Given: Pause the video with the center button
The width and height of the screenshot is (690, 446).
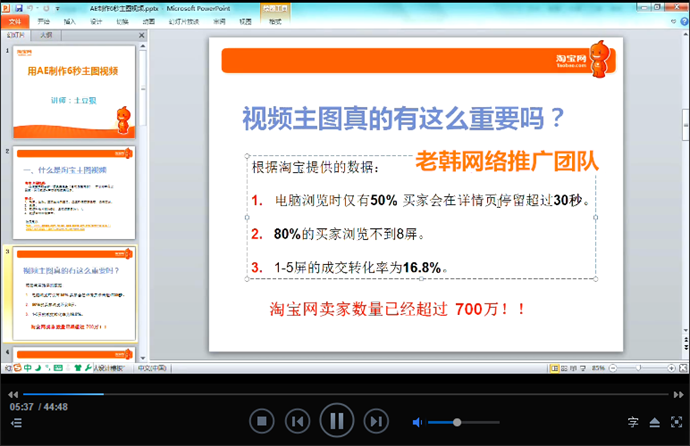Looking at the screenshot, I should (x=337, y=420).
